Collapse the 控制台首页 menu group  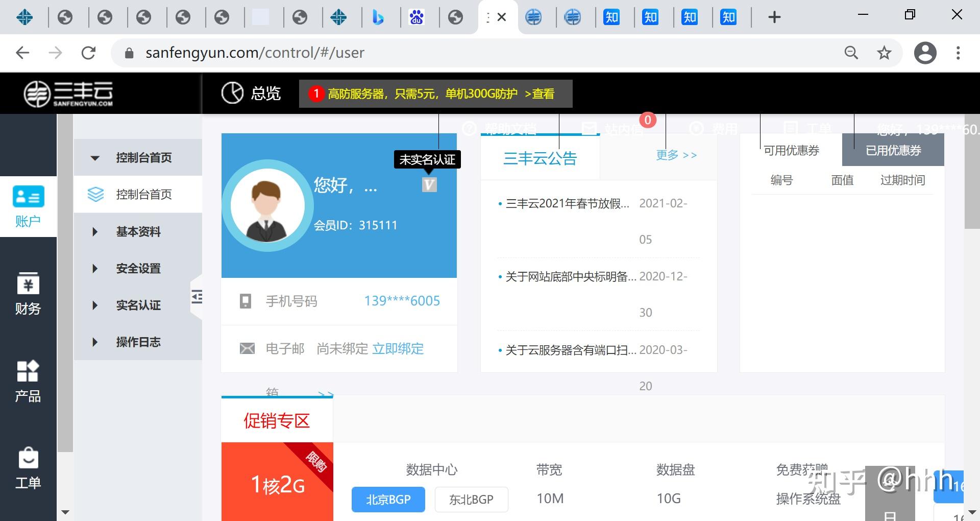pos(138,157)
